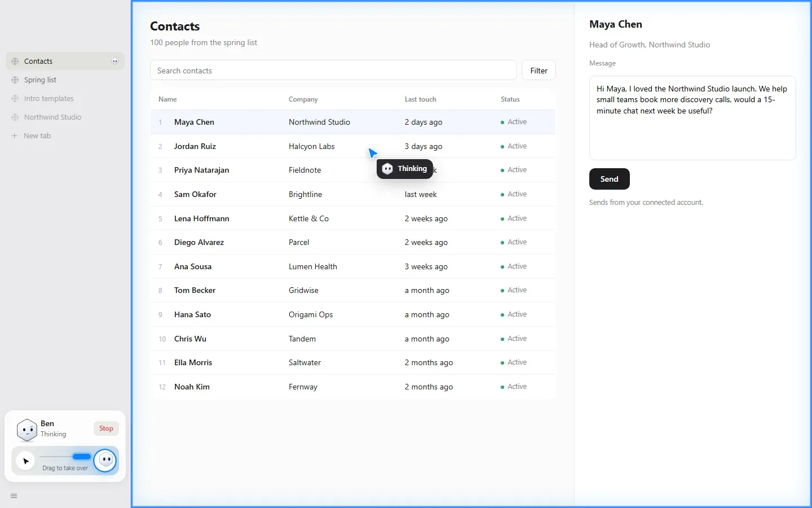812x508 pixels.
Task: Click the Saltwater company cell
Action: click(x=304, y=362)
